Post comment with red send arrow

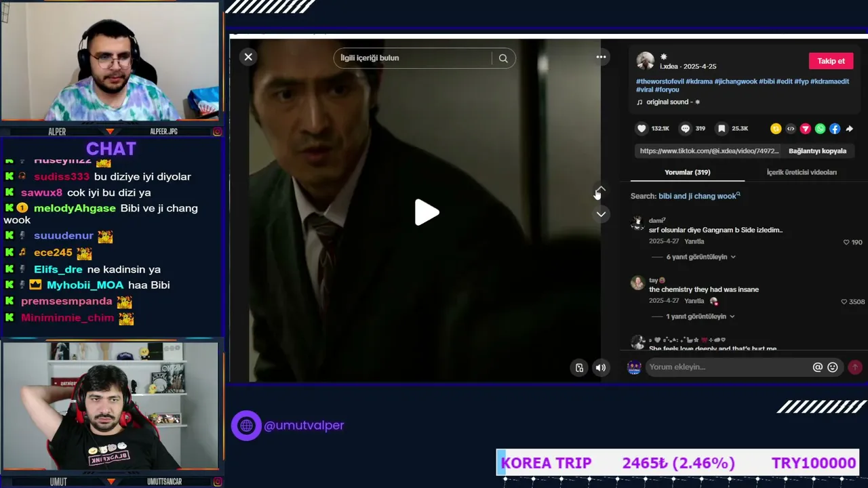pyautogui.click(x=855, y=367)
